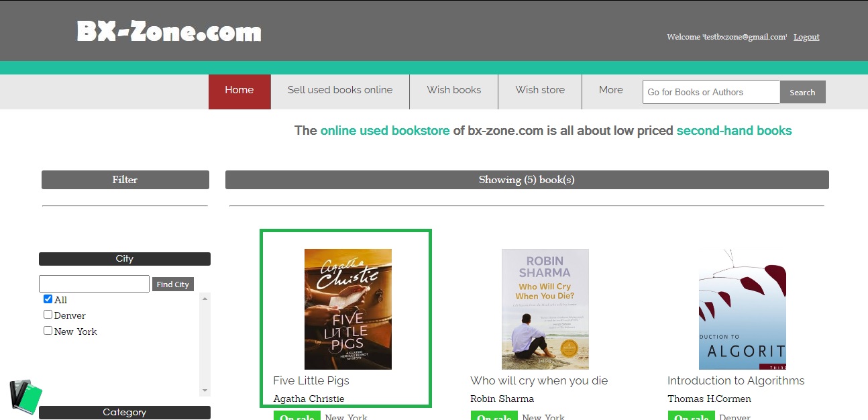The height and width of the screenshot is (420, 868).
Task: Click the Introduction to Algorithms title
Action: [736, 380]
